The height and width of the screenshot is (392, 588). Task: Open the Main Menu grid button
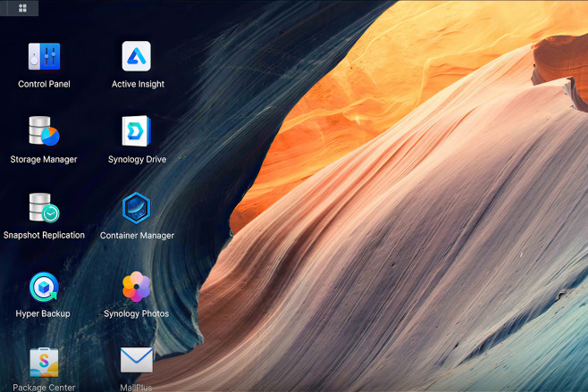[22, 8]
